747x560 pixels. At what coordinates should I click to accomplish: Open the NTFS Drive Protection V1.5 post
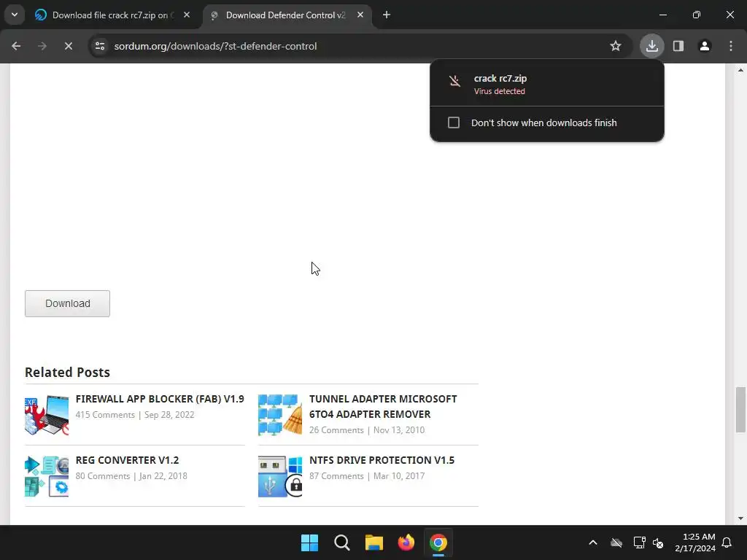click(382, 460)
